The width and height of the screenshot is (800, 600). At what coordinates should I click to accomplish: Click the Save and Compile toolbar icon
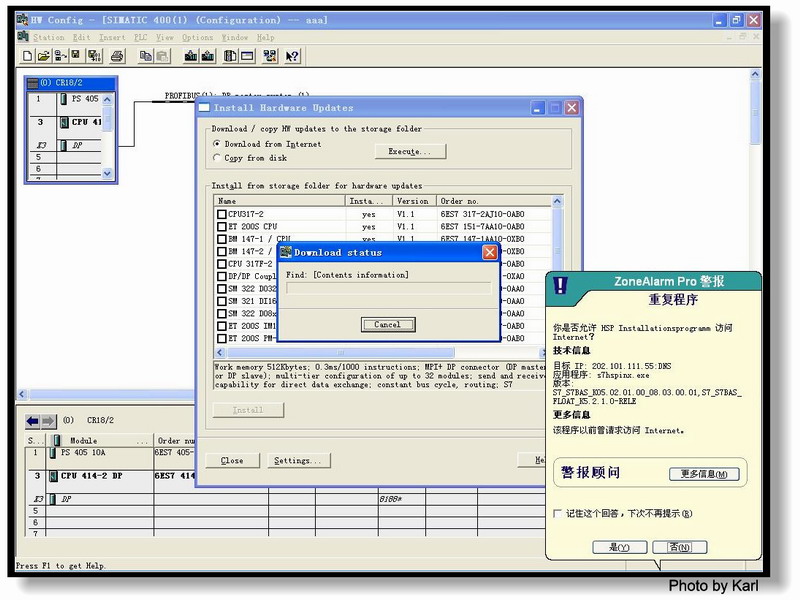point(94,56)
